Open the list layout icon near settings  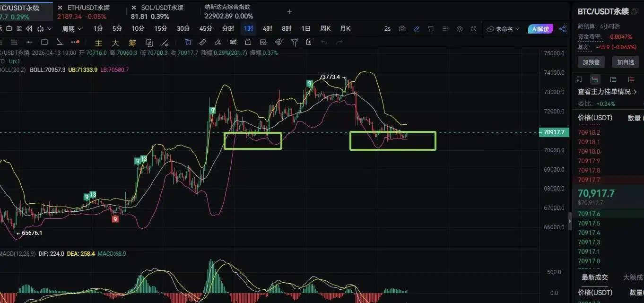coord(445,29)
